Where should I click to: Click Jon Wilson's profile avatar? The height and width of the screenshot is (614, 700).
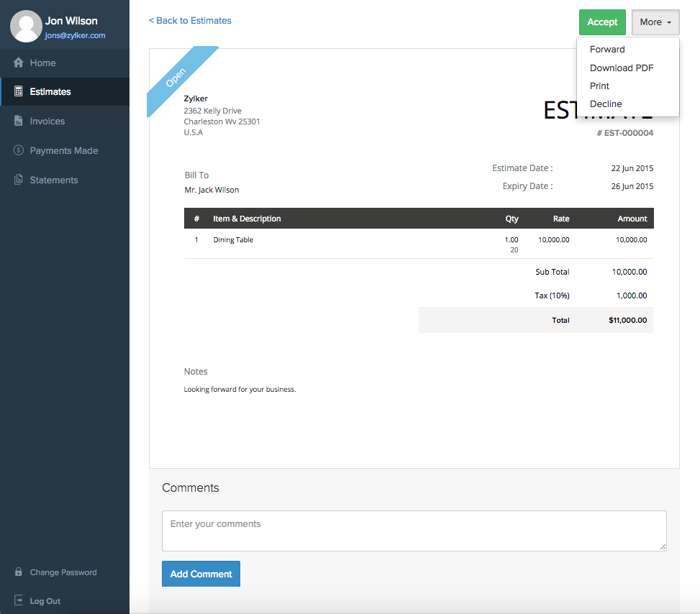(x=25, y=27)
